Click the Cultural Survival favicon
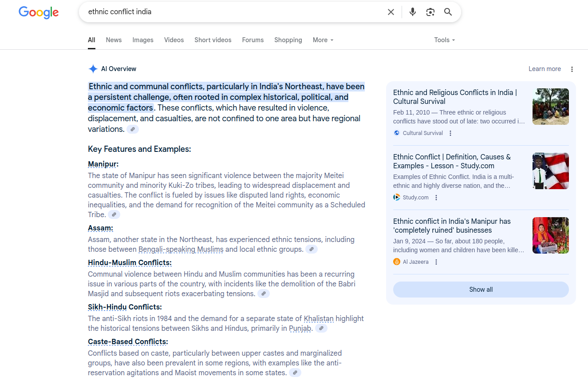Screen dimensions: 588x381 397,133
